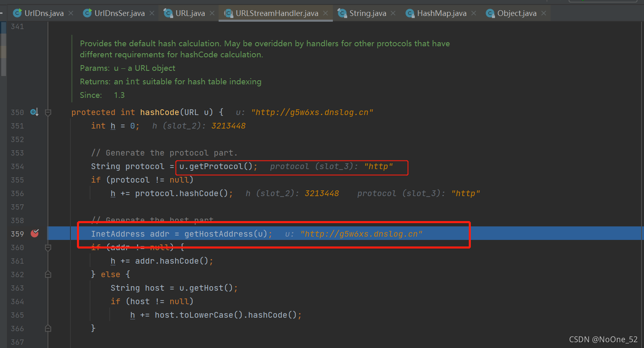The image size is (644, 348).
Task: Switch to the HashMap.java tab
Action: click(442, 13)
